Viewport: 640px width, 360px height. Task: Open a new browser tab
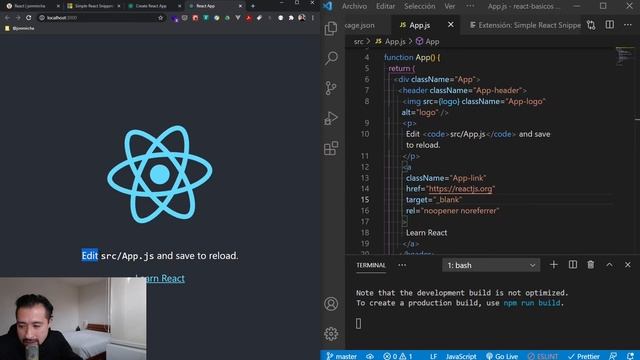point(253,6)
